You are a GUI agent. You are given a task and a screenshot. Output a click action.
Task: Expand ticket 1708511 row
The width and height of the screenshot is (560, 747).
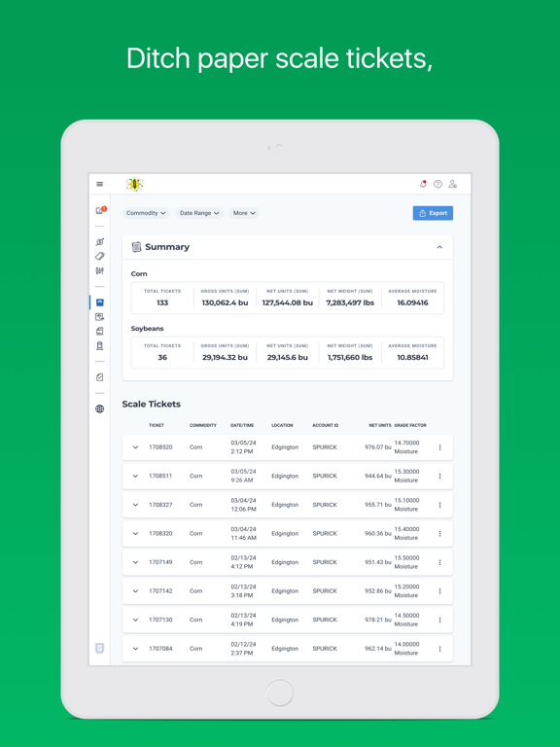pos(135,476)
